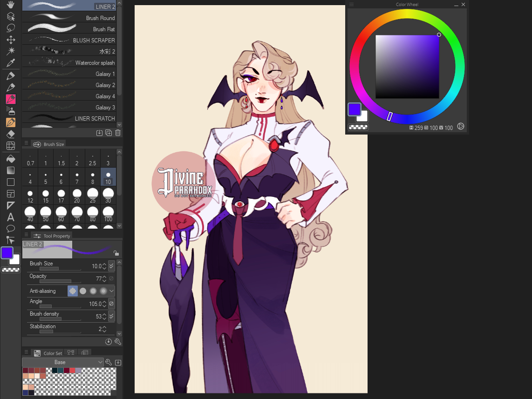Select the transparent color swatch in Color Wheel
Viewport: 532px width, 399px height.
[x=358, y=127]
